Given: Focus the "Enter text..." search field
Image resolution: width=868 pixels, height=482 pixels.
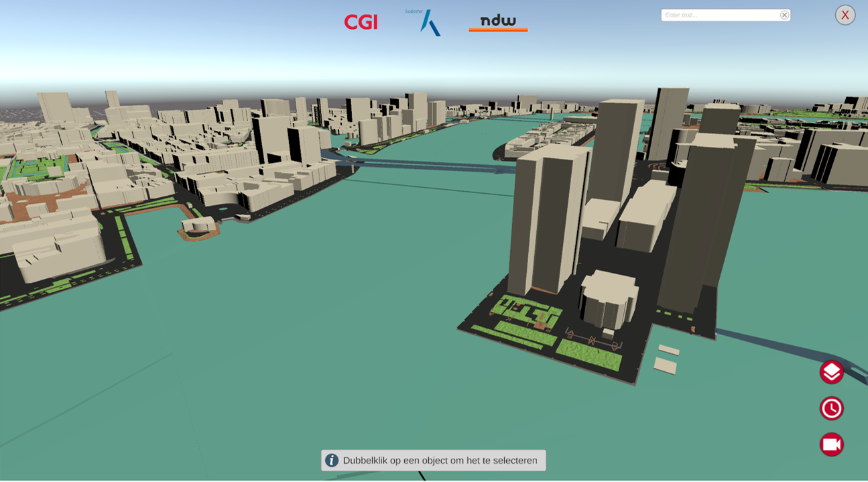Looking at the screenshot, I should click(x=721, y=15).
